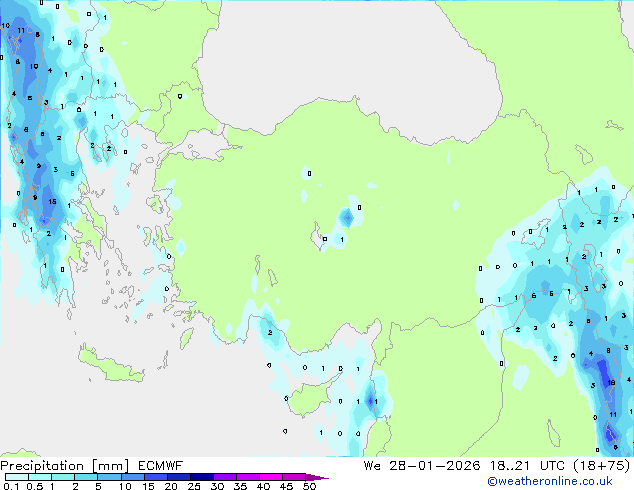Select the legend swatch between 10 and 15
This screenshot has height=490, width=634.
pyautogui.click(x=133, y=477)
